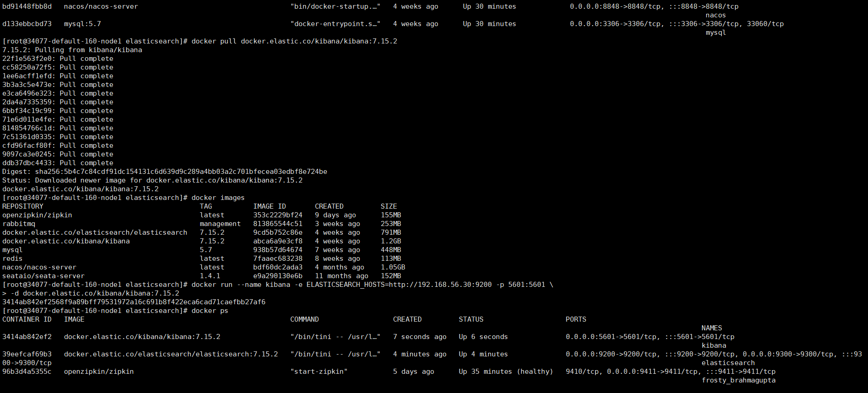Select the '11 months ago' created value
This screenshot has height=393, width=868.
pos(341,276)
